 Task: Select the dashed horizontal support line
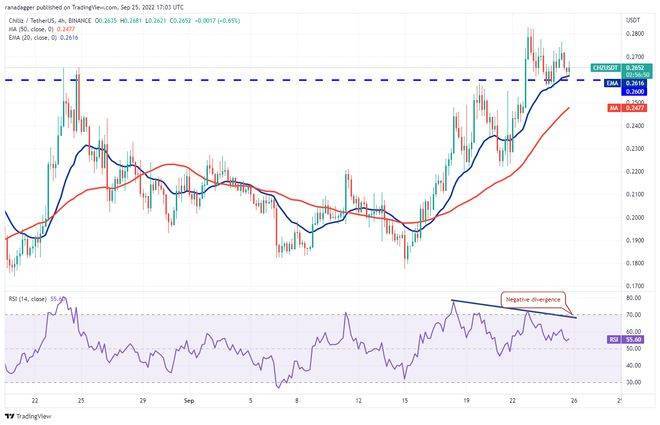tap(300, 80)
